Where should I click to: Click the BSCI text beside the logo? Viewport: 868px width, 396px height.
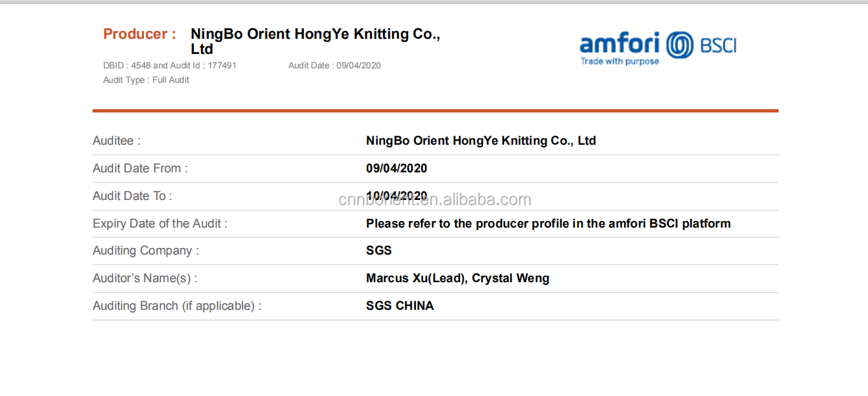(x=718, y=45)
